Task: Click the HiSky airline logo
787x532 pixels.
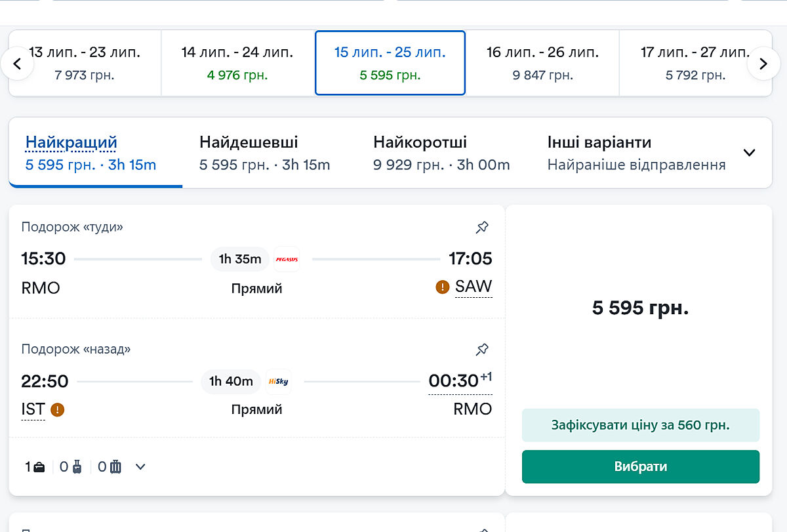Action: click(278, 381)
